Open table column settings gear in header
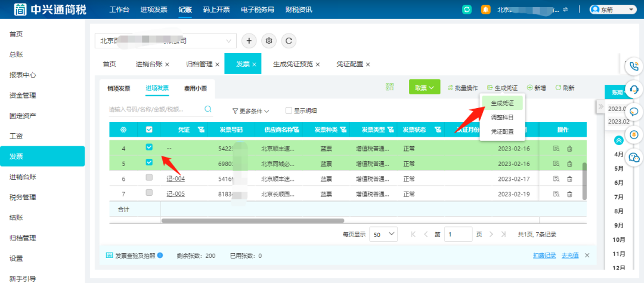644x283 pixels. coord(123,130)
